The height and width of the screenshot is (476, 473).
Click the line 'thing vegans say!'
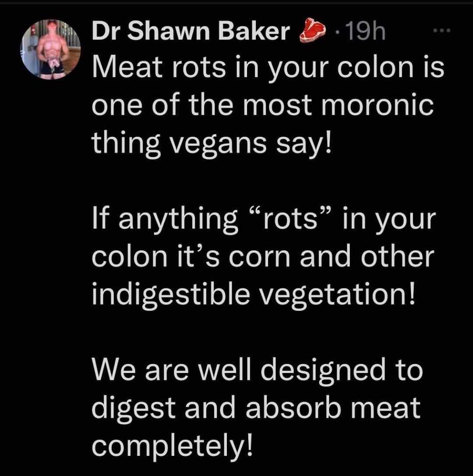[x=212, y=144]
